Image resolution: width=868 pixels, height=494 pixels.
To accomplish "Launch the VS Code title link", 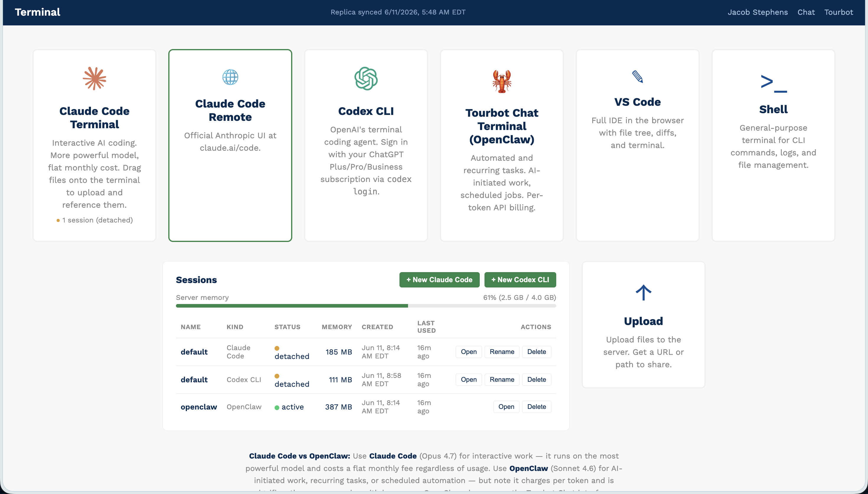I will pyautogui.click(x=637, y=102).
